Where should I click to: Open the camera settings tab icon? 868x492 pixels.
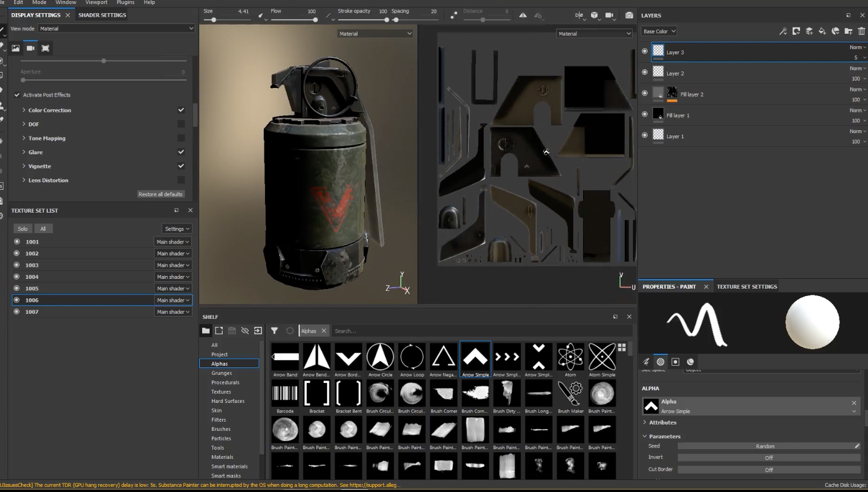pyautogui.click(x=30, y=48)
